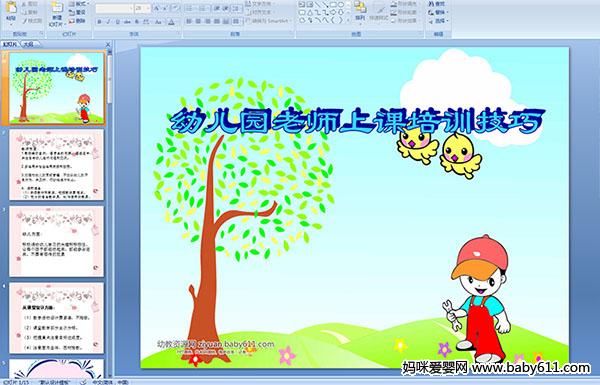Viewport: 600px width, 385px height.
Task: Switch to the Slides pane tab
Action: point(10,44)
